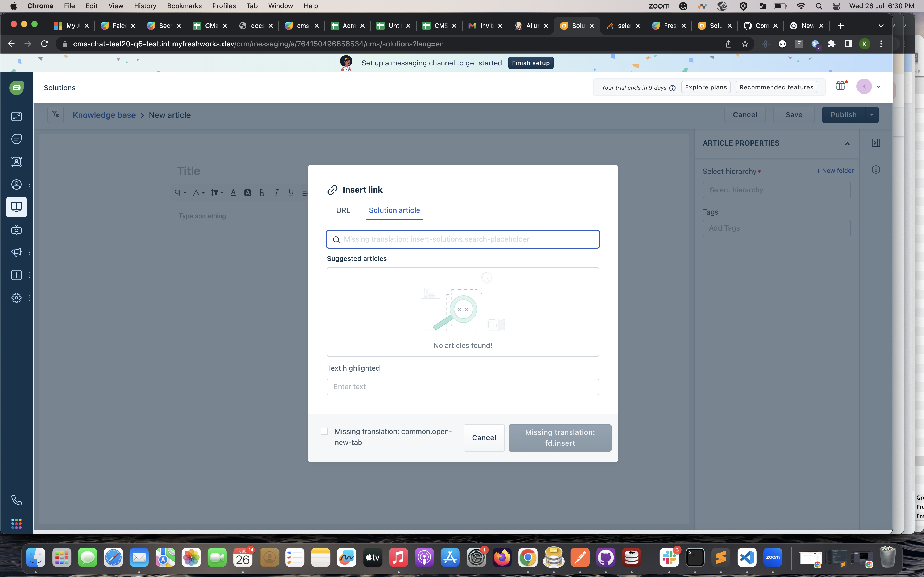Expand the Publish button dropdown arrow
The width and height of the screenshot is (924, 577).
click(x=872, y=115)
